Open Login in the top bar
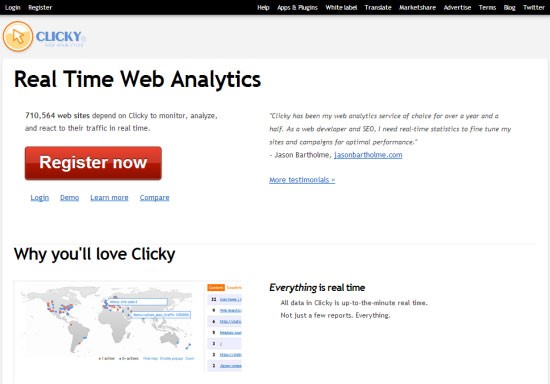The height and width of the screenshot is (384, 550). coord(13,7)
